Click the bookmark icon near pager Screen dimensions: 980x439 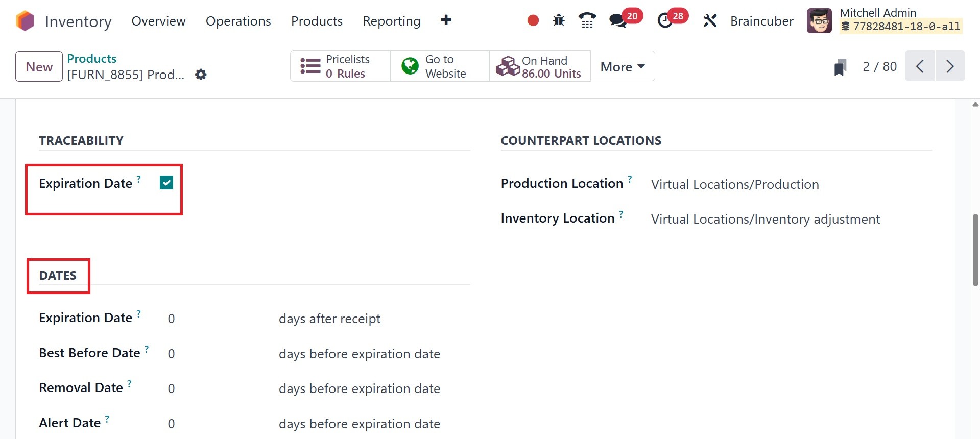coord(840,67)
